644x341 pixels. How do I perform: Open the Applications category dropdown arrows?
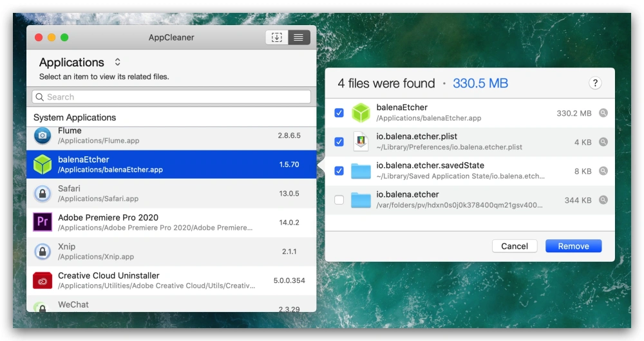[117, 62]
